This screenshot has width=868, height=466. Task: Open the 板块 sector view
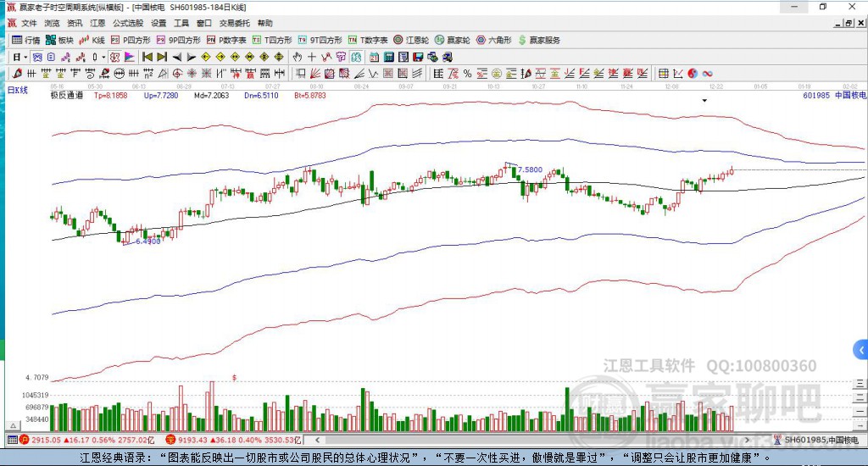tap(59, 40)
